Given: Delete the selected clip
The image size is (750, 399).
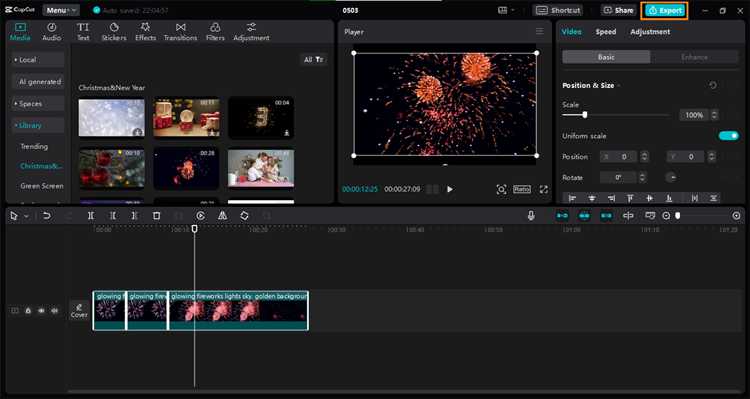Looking at the screenshot, I should (156, 216).
